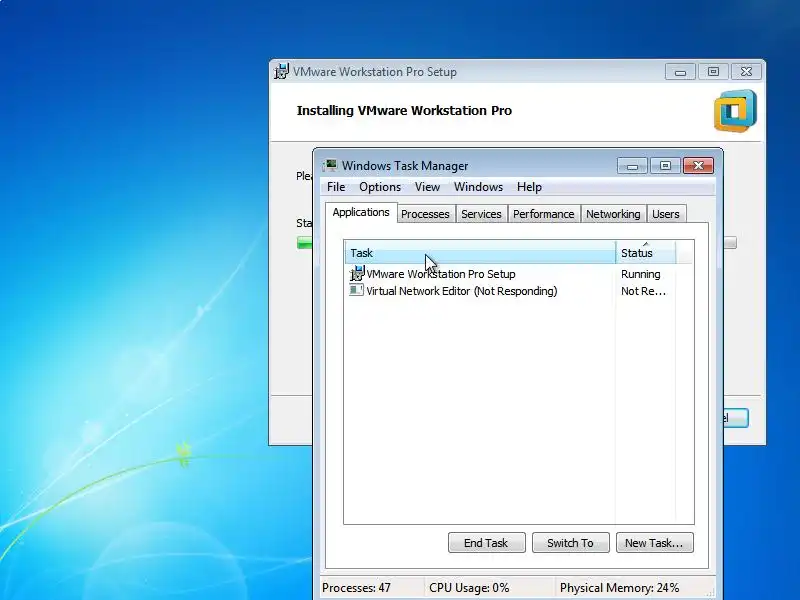Click the Installing VMware Workstation Pro heading

404,111
